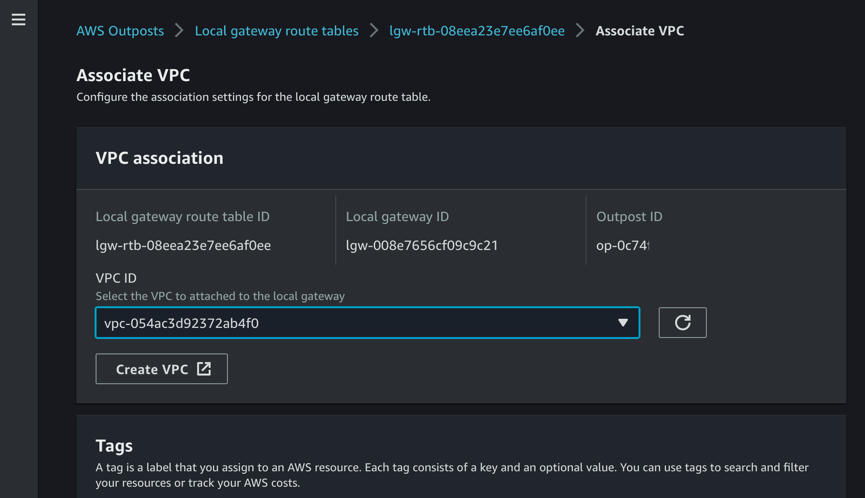Click the Local gateway route table ID value

tap(183, 245)
